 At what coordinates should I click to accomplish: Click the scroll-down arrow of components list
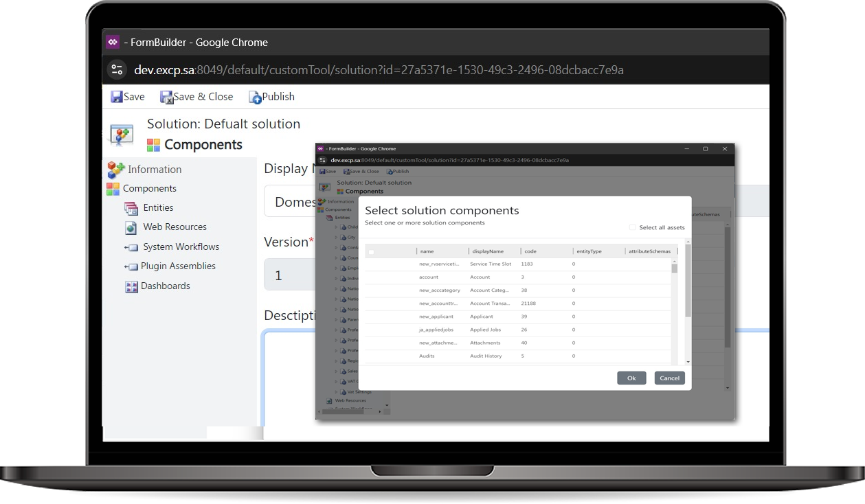(x=688, y=362)
